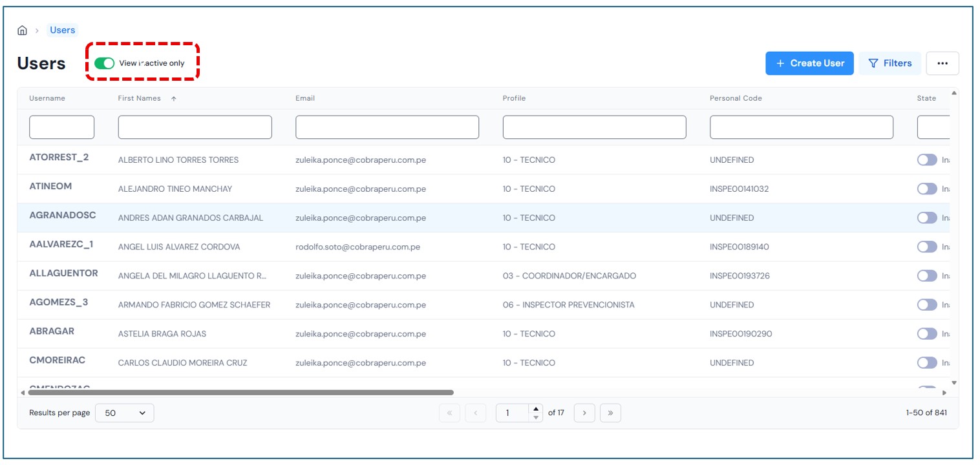Click the home icon in breadcrumb
980x465 pixels.
point(22,30)
